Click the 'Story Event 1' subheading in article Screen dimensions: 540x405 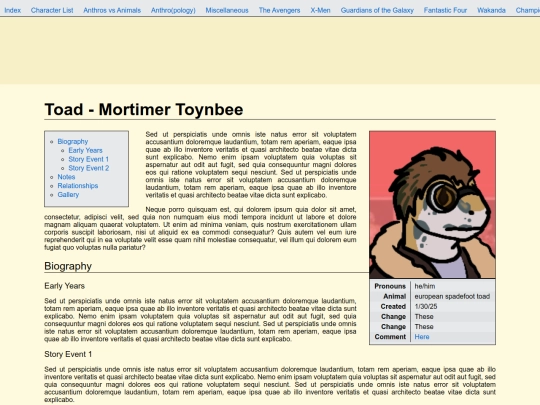[68, 354]
